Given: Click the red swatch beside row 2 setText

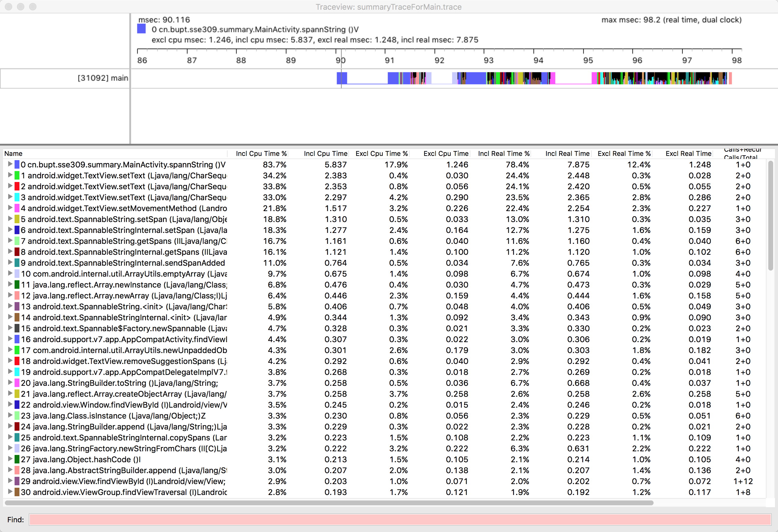Looking at the screenshot, I should (17, 186).
